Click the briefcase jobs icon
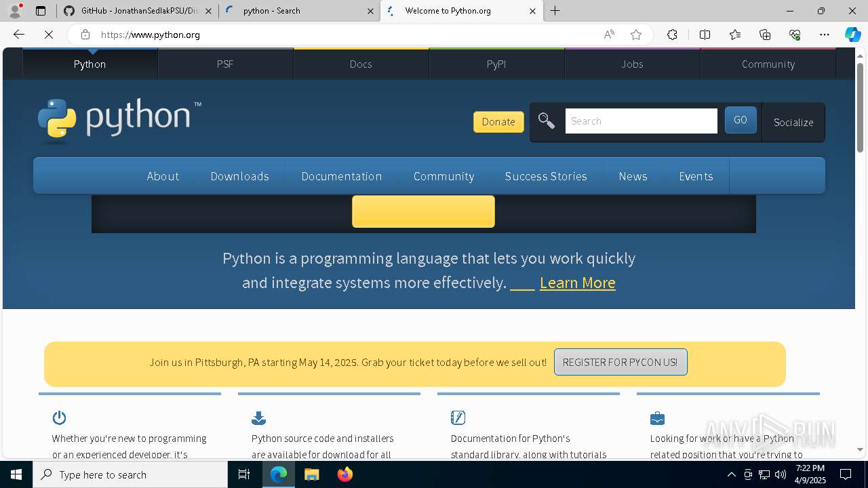Viewport: 868px width, 488px height. pos(657,418)
